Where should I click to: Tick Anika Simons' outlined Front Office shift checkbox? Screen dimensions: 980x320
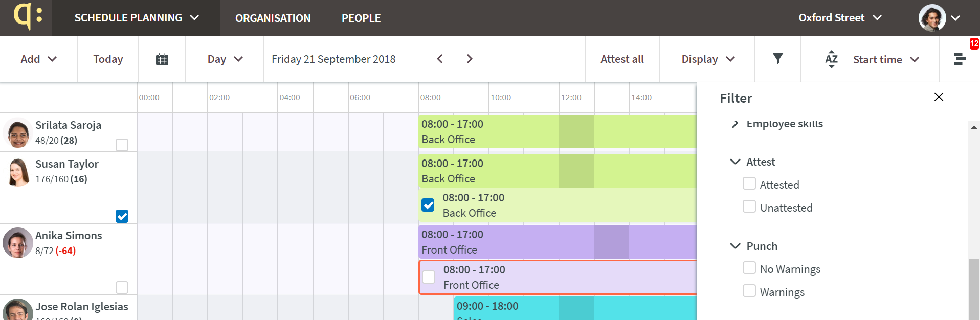429,277
